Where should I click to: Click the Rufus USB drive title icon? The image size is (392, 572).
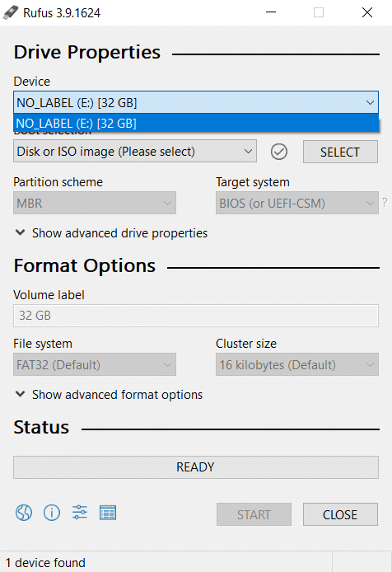coord(11,12)
